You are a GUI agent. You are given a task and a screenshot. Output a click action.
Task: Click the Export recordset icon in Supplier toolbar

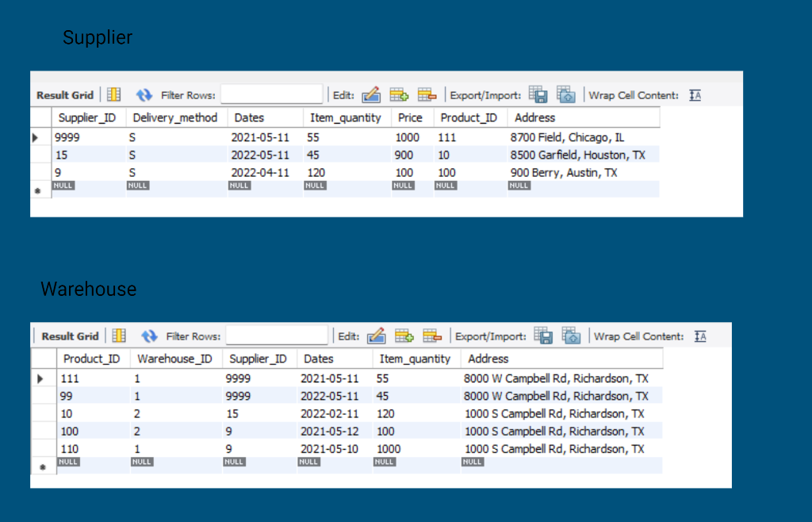click(538, 94)
